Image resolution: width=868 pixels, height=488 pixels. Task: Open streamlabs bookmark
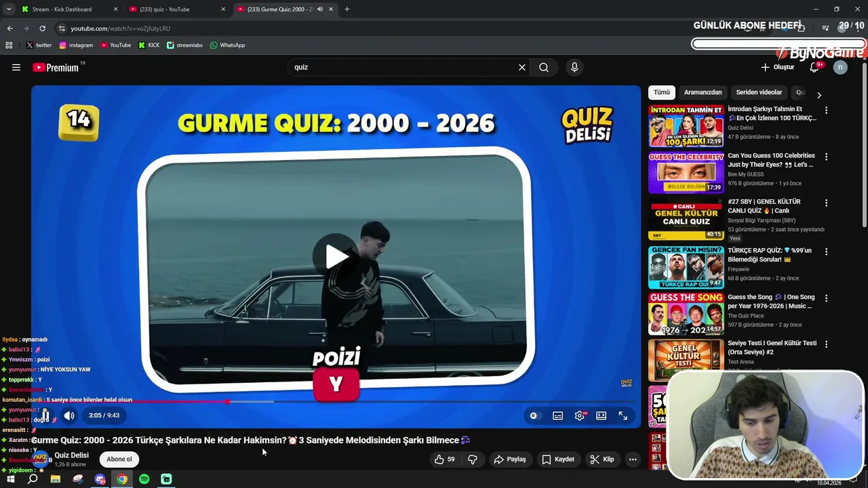pos(184,45)
